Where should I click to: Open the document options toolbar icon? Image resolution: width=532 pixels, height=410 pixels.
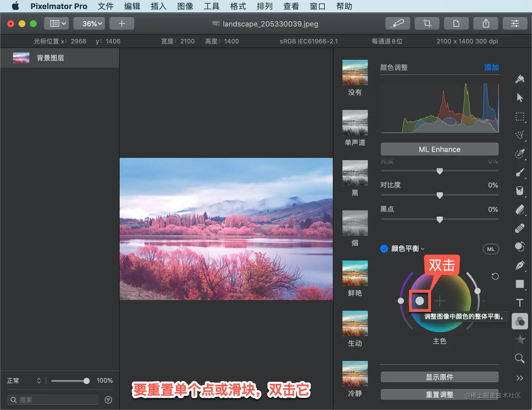click(456, 24)
